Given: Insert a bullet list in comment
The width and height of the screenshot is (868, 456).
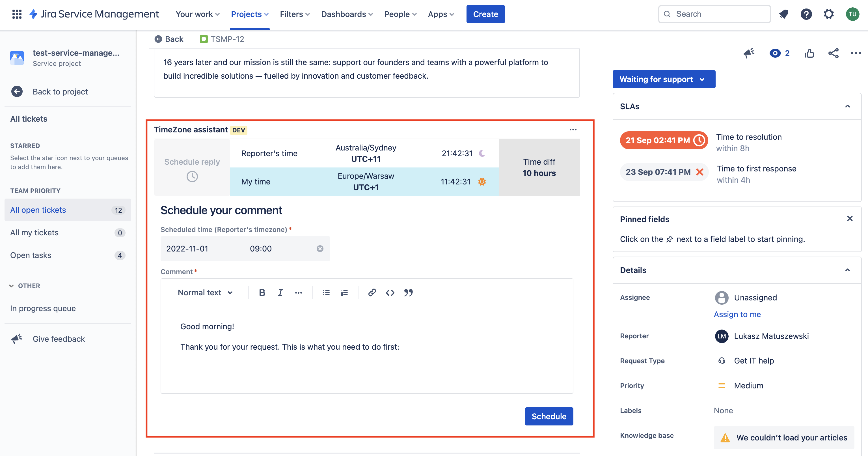Looking at the screenshot, I should [326, 292].
